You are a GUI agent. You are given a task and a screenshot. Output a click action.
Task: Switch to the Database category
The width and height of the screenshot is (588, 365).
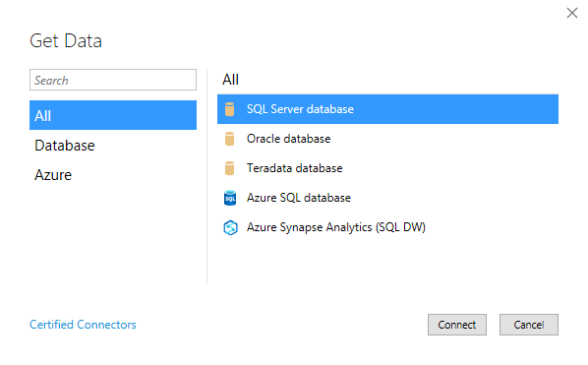[65, 146]
